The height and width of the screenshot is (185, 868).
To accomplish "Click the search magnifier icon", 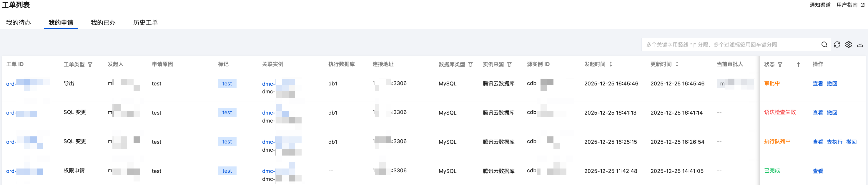I will (x=824, y=44).
